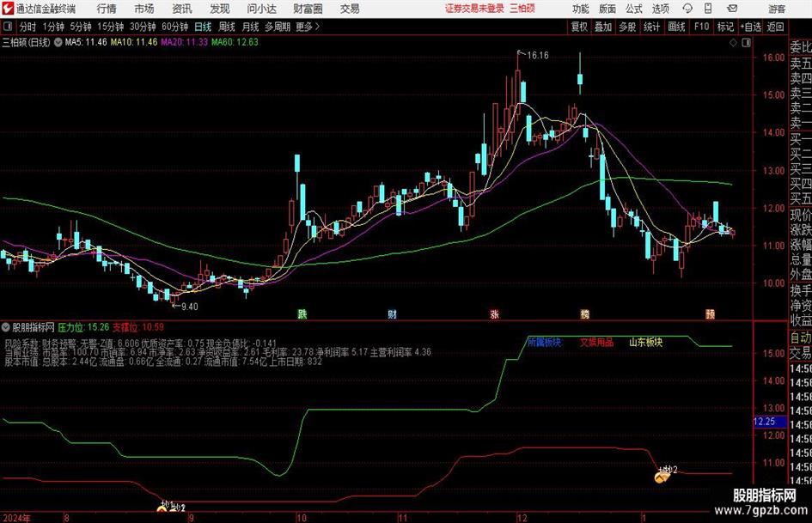Open the 交易 menu

[350, 9]
